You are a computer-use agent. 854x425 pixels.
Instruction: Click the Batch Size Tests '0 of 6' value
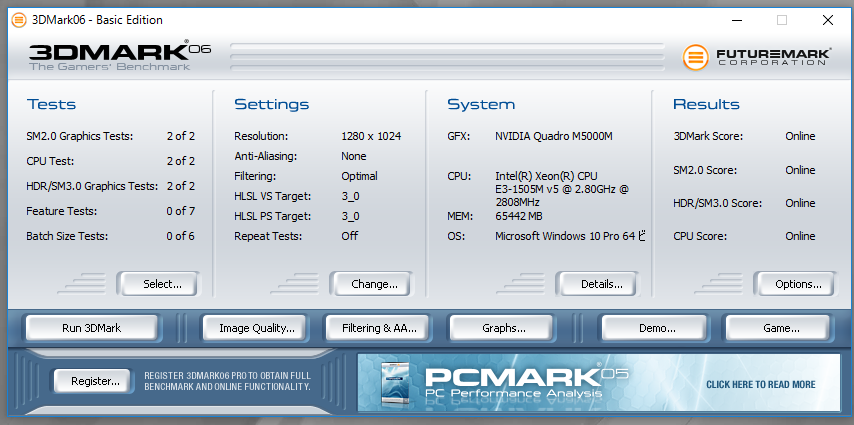pos(180,236)
